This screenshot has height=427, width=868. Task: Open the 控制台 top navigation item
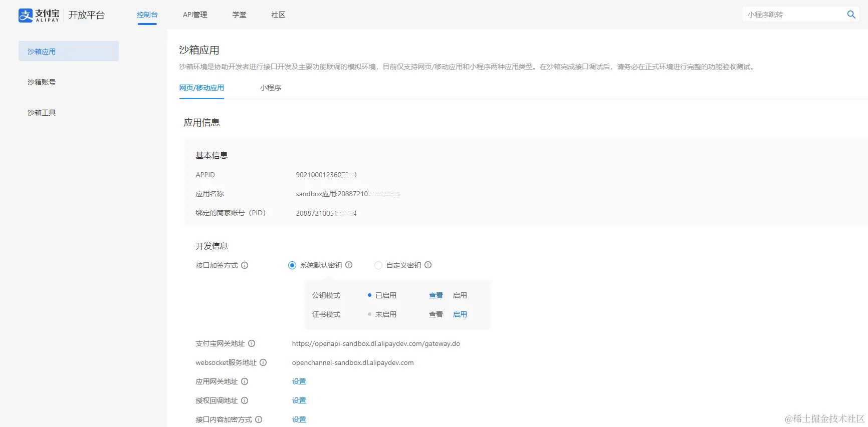point(147,15)
